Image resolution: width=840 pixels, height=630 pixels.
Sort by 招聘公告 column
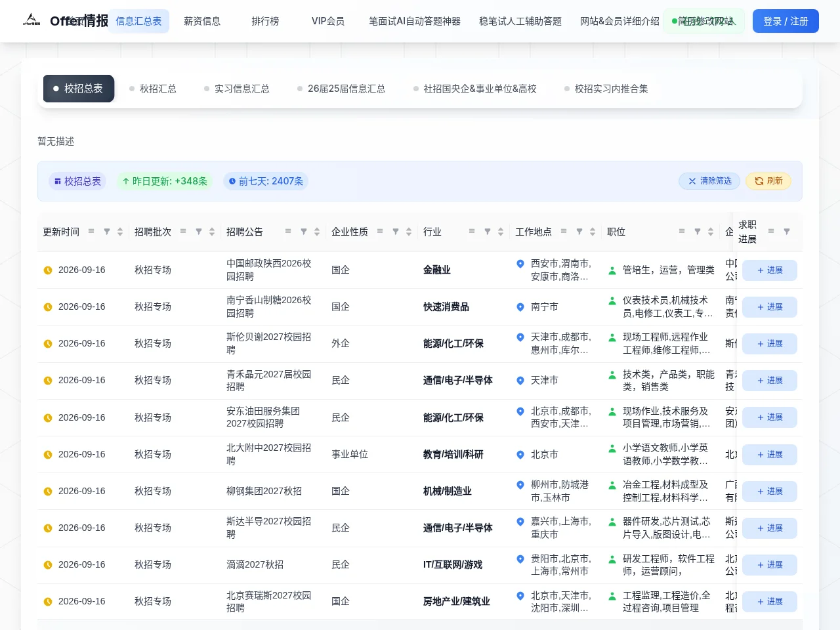(317, 232)
